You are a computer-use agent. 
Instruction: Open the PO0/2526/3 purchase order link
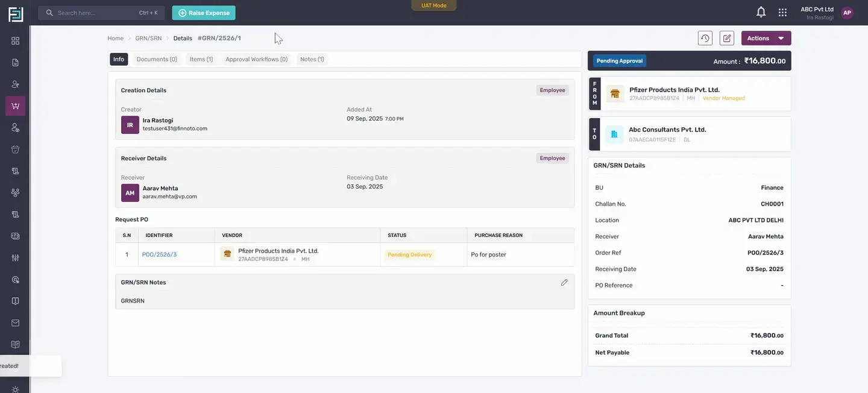pos(159,254)
